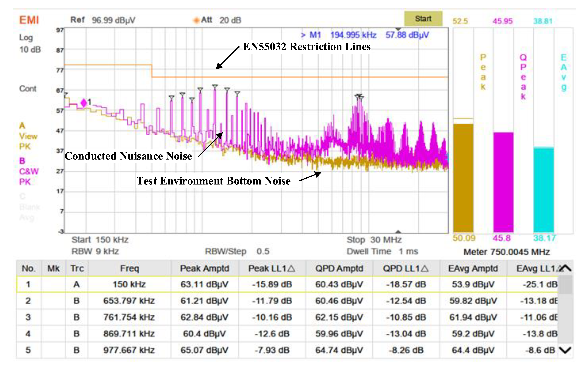Click the Freq column header

(130, 268)
